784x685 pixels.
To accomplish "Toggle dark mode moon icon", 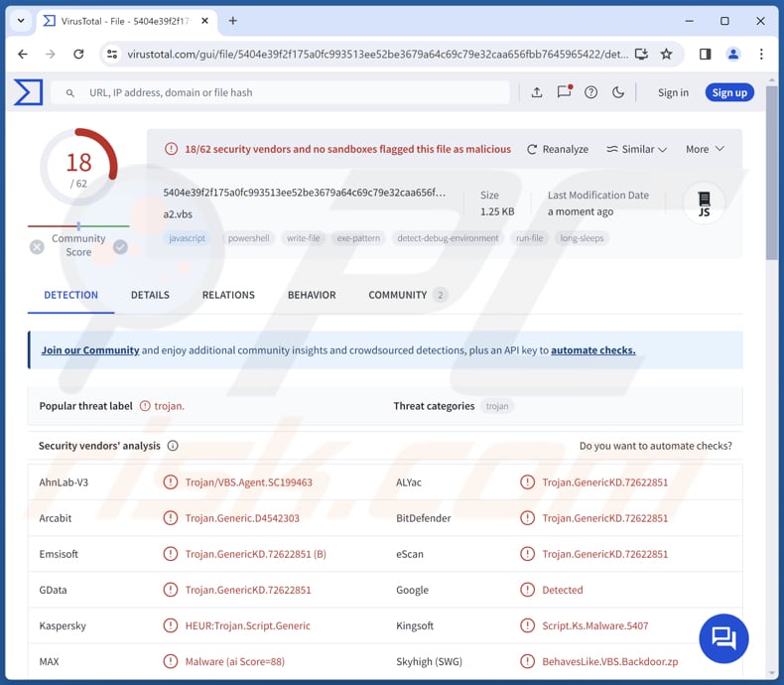I will tap(618, 92).
